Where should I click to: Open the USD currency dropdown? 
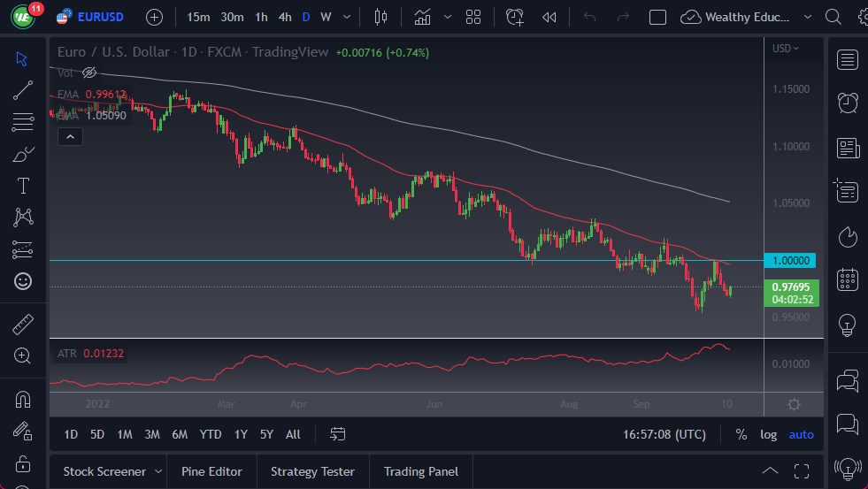pos(785,49)
